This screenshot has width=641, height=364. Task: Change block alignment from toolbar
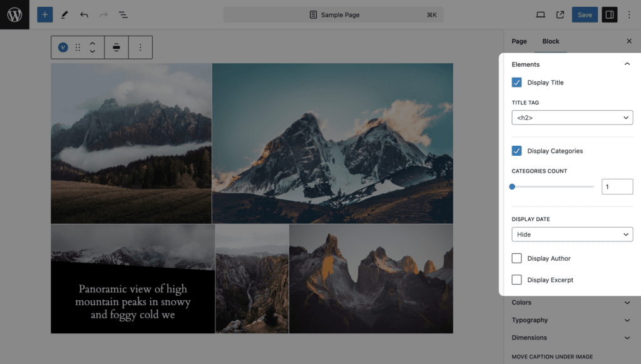click(x=116, y=48)
